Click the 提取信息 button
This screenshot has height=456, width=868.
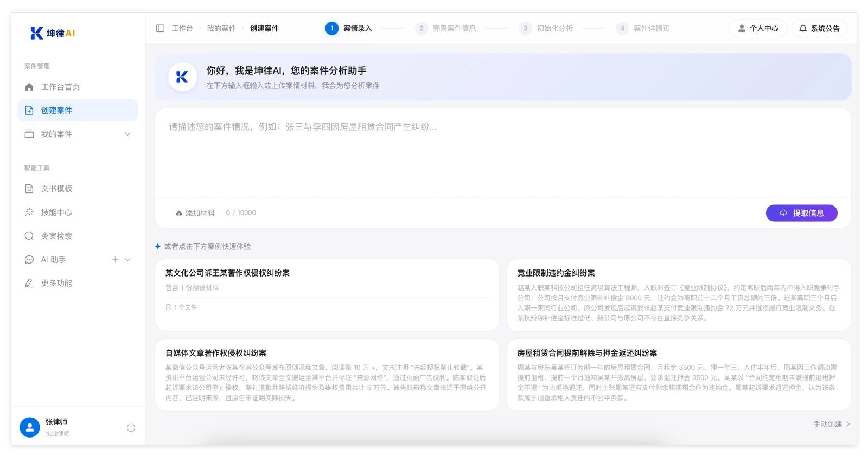pyautogui.click(x=802, y=213)
